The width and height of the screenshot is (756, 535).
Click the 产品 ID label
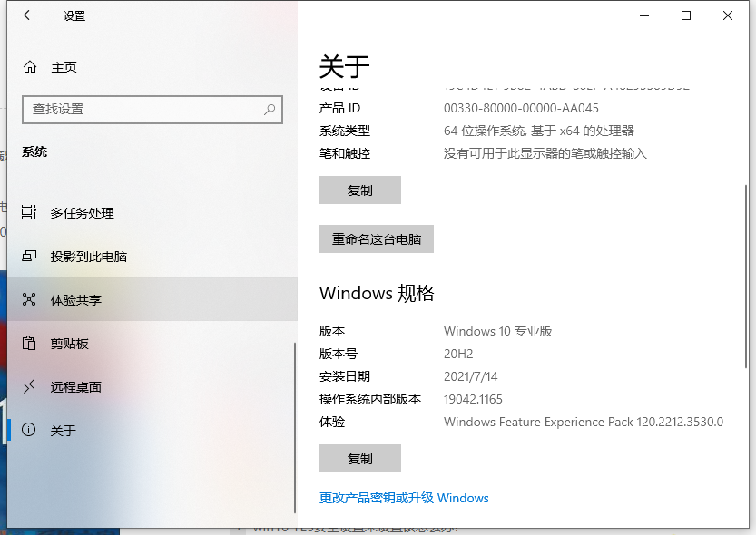[x=340, y=108]
